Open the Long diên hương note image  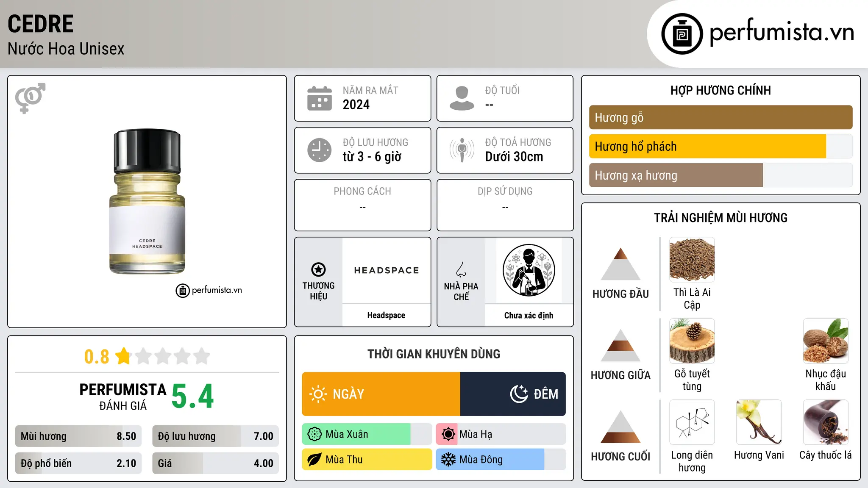pyautogui.click(x=692, y=422)
